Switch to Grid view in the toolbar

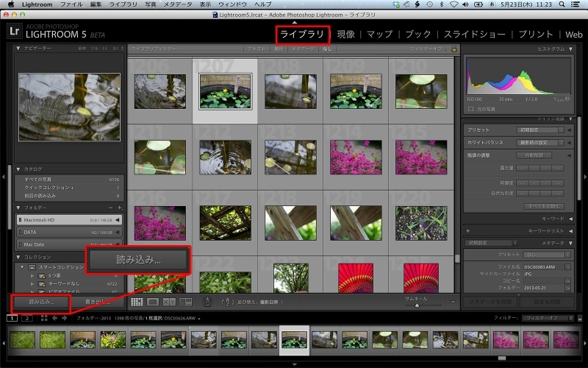[x=137, y=302]
